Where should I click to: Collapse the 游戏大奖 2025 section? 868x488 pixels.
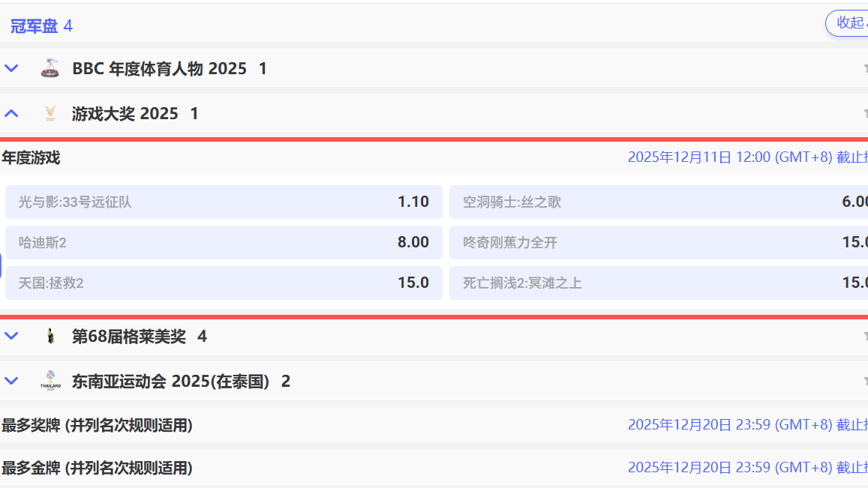pyautogui.click(x=11, y=113)
